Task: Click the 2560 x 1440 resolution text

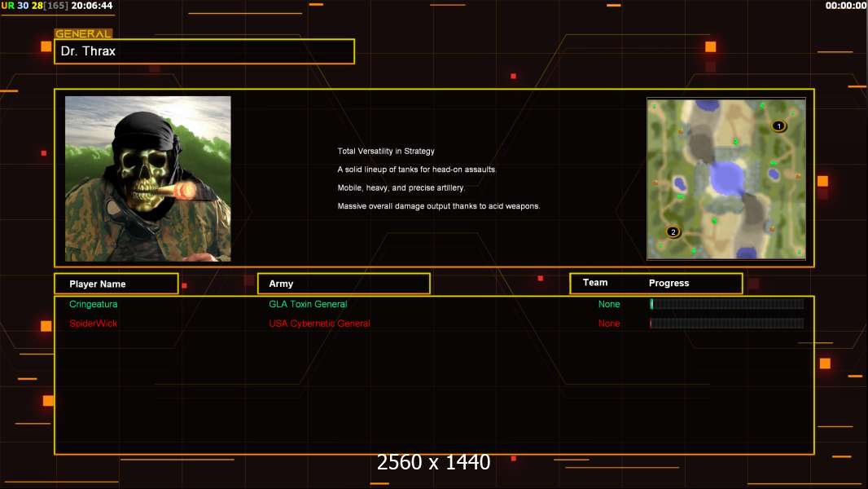Action: 433,462
